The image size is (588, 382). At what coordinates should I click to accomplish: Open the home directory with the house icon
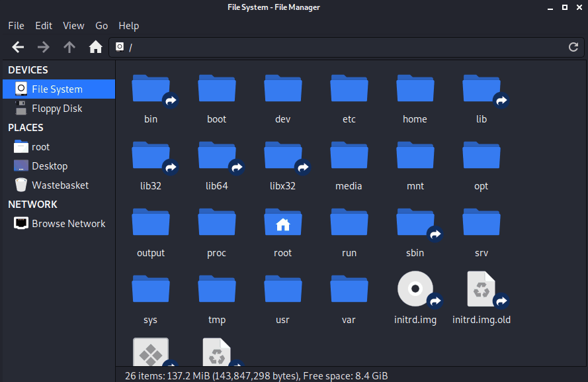point(96,47)
